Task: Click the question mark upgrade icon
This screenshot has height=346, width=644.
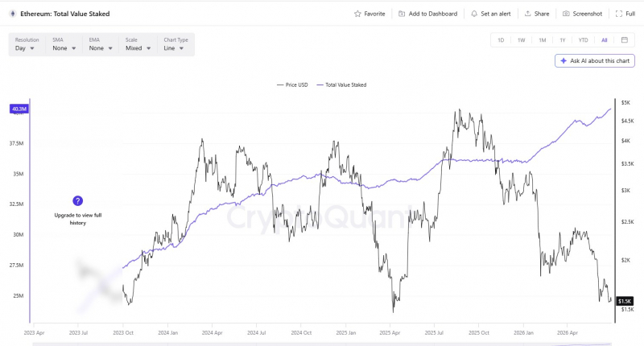Action: click(x=77, y=200)
